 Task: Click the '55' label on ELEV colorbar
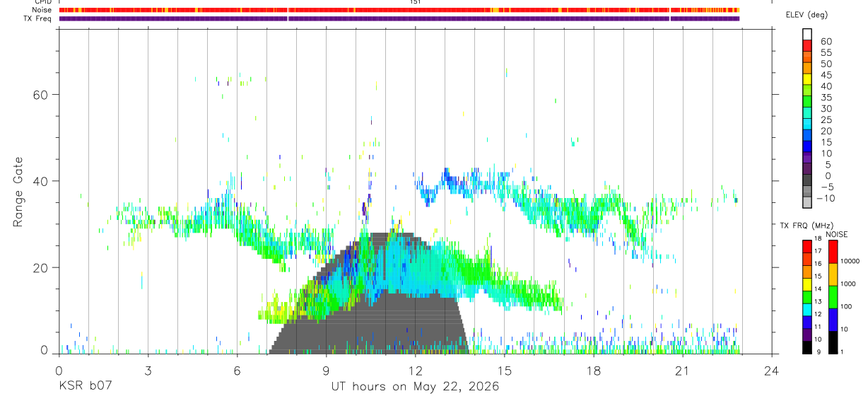click(825, 53)
